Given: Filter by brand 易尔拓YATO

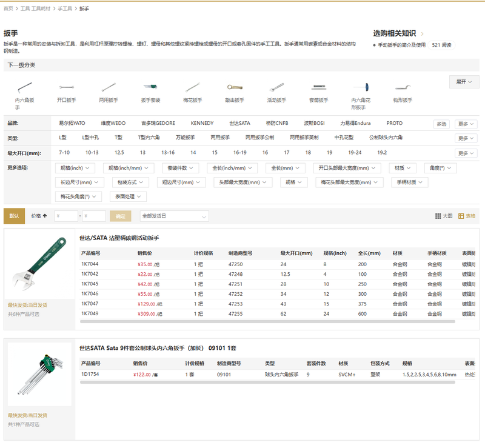Looking at the screenshot, I should tap(72, 123).
